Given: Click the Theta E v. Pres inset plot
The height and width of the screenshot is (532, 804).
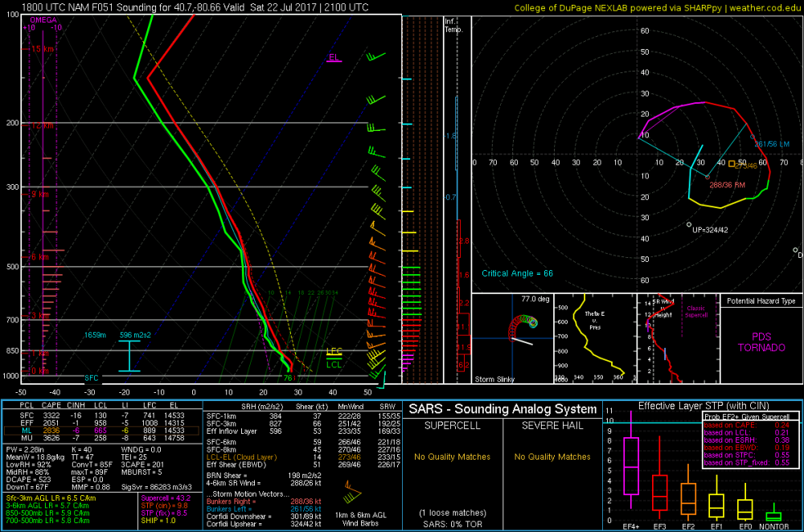Looking at the screenshot, I should click(x=595, y=338).
